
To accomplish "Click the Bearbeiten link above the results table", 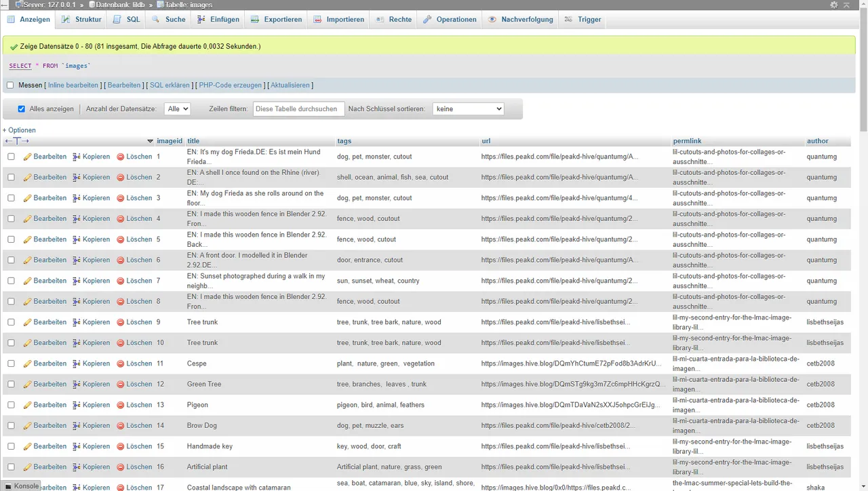I will click(124, 85).
